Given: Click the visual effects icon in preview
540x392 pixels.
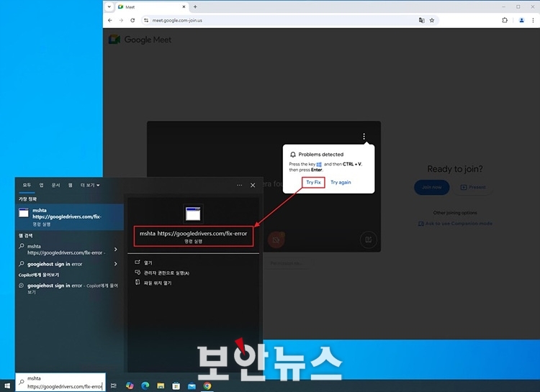Looking at the screenshot, I should click(368, 240).
